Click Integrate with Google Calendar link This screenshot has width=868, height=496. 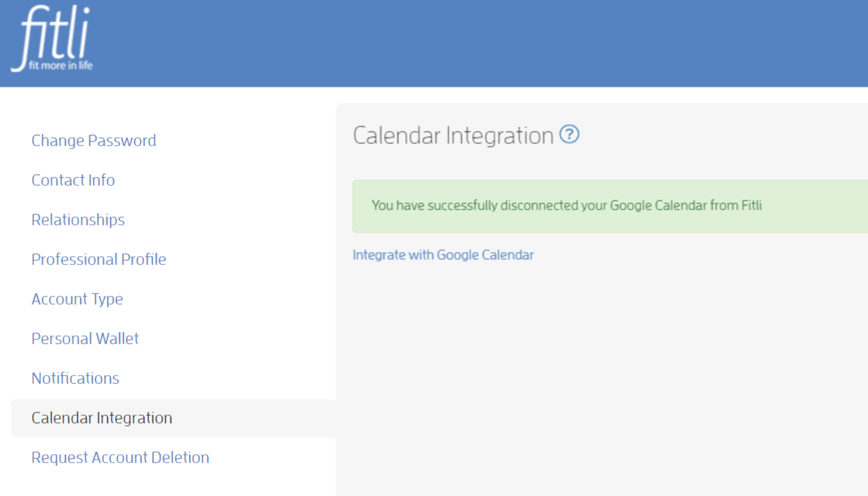point(443,255)
